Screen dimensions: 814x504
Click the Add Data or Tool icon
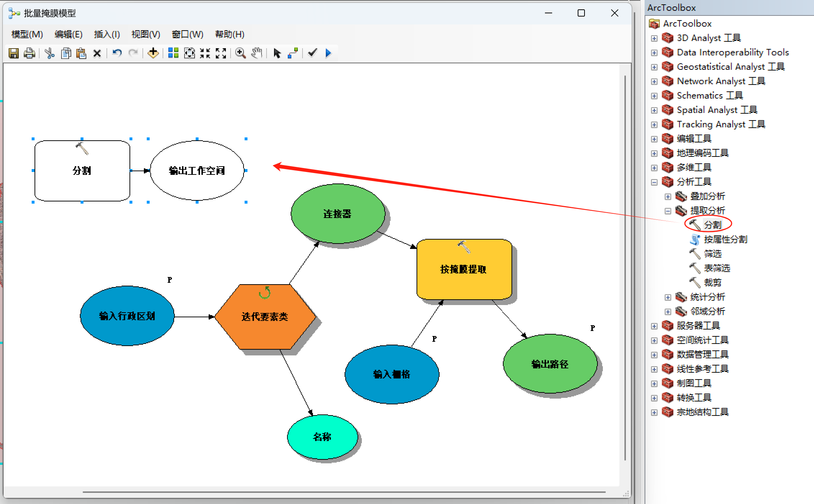153,53
